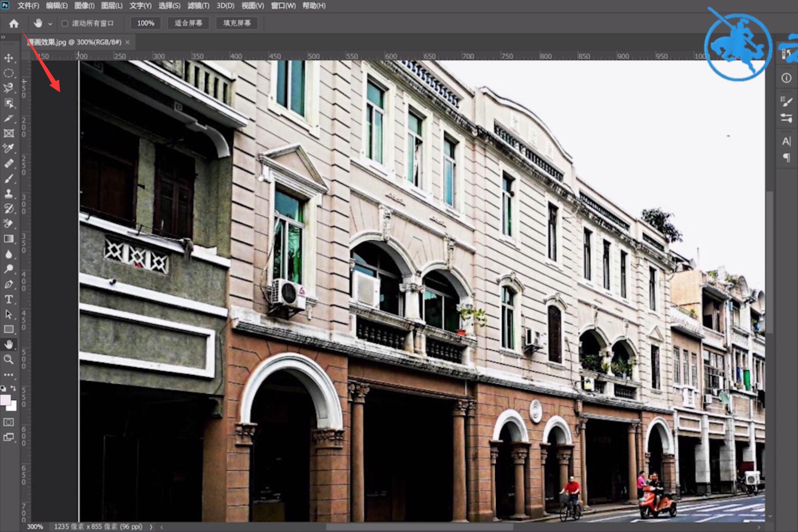Click the vertical scrollbar thumb
Image resolution: width=798 pixels, height=532 pixels.
(x=769, y=262)
